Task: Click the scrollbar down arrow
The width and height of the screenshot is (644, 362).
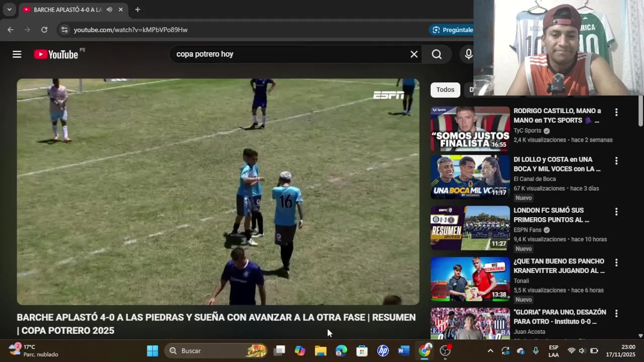Action: point(640,336)
